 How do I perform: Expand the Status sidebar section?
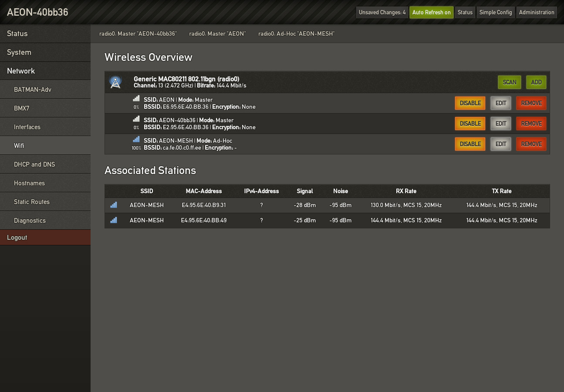17,34
